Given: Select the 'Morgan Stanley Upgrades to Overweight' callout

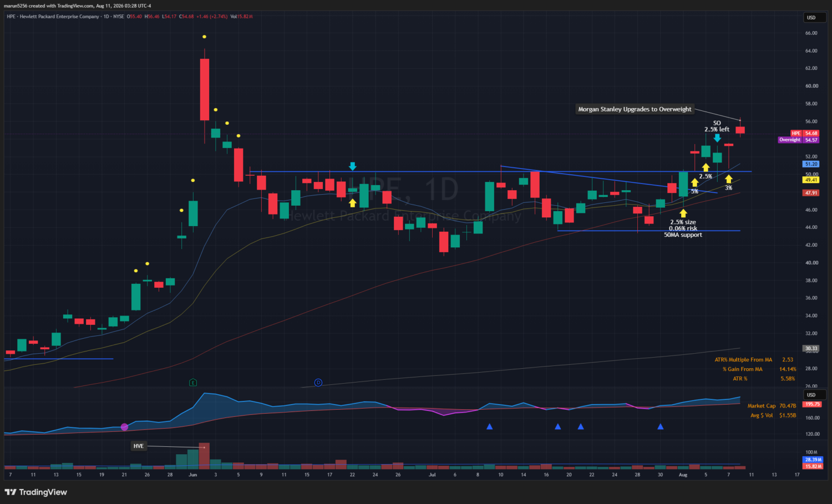Looking at the screenshot, I should (x=635, y=109).
